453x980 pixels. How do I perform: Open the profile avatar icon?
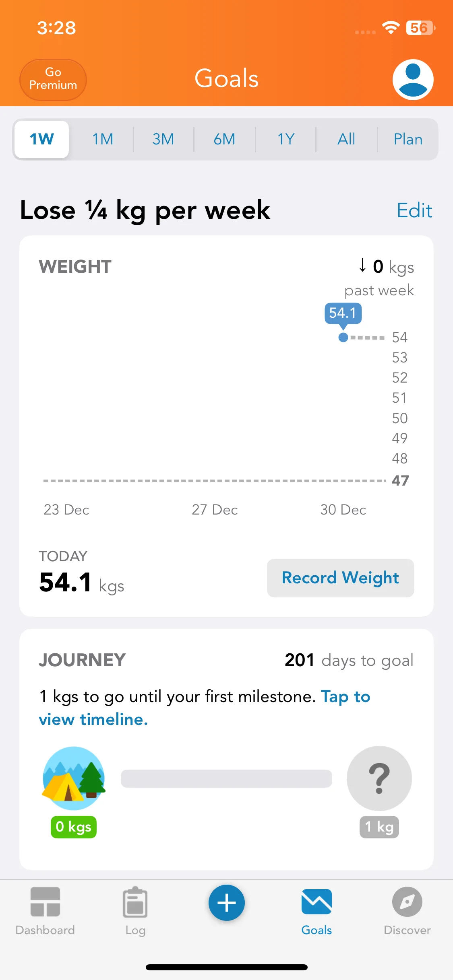413,79
